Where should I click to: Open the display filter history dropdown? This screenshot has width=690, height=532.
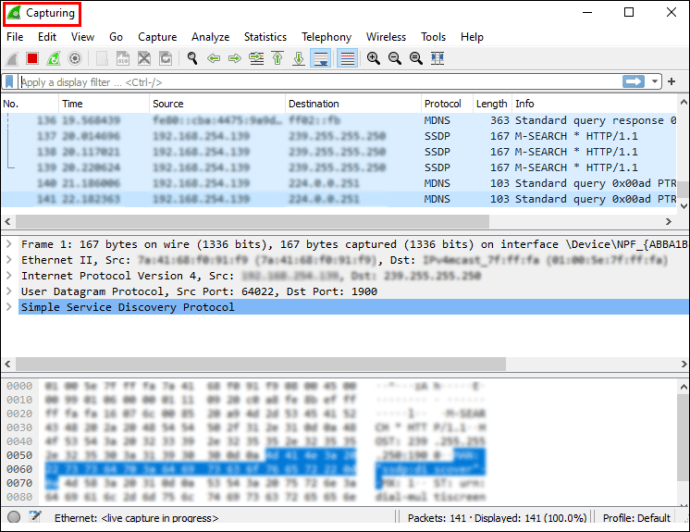(x=654, y=82)
